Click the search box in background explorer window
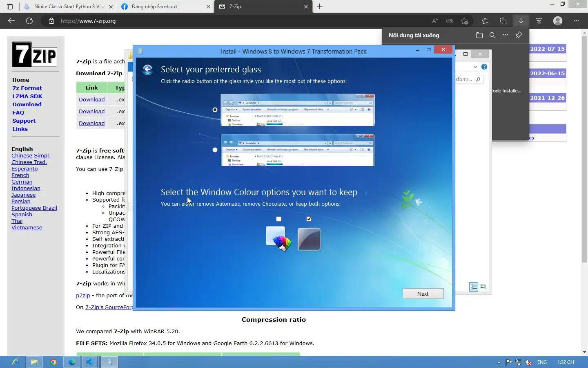 click(470, 79)
